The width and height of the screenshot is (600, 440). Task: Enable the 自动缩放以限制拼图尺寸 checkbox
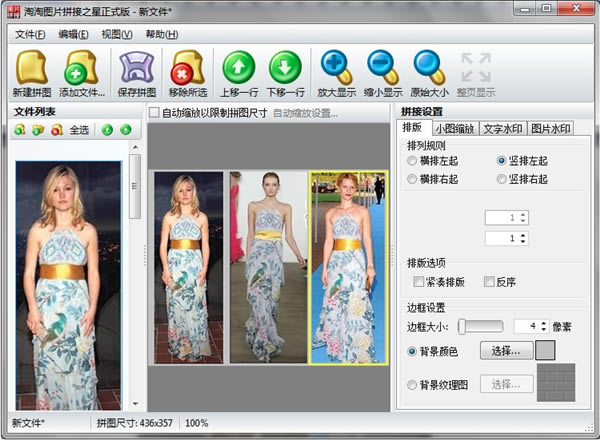pyautogui.click(x=154, y=113)
